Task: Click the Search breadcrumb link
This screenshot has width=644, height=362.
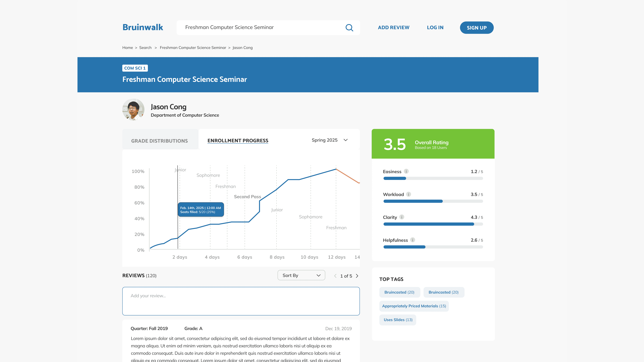Action: click(x=145, y=48)
